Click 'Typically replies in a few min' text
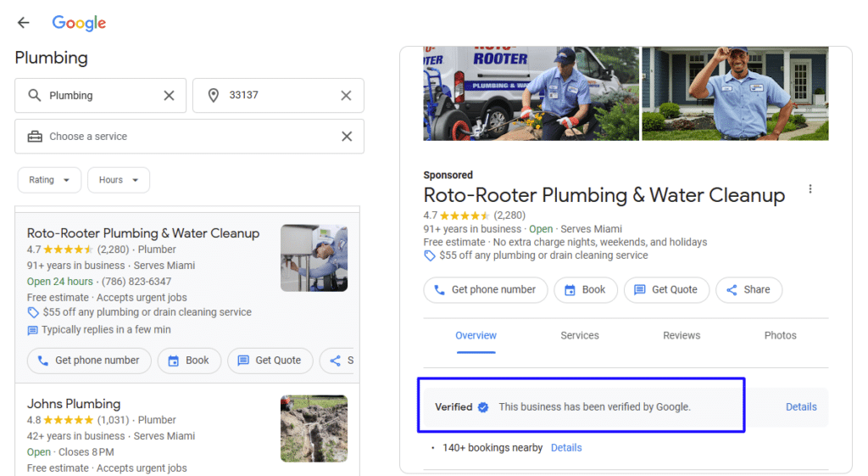The width and height of the screenshot is (868, 476). tap(106, 330)
